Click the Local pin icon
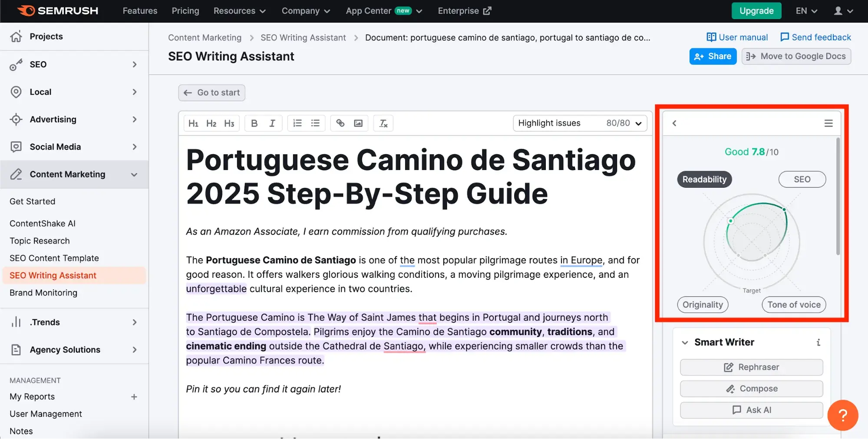 point(16,92)
